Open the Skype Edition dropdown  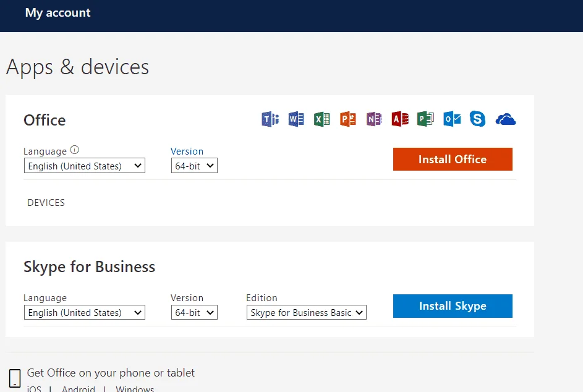[x=307, y=312]
